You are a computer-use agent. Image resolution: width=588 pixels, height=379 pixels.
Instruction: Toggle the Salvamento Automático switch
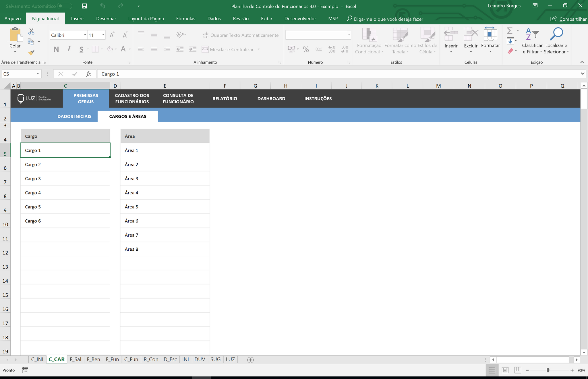pyautogui.click(x=64, y=6)
